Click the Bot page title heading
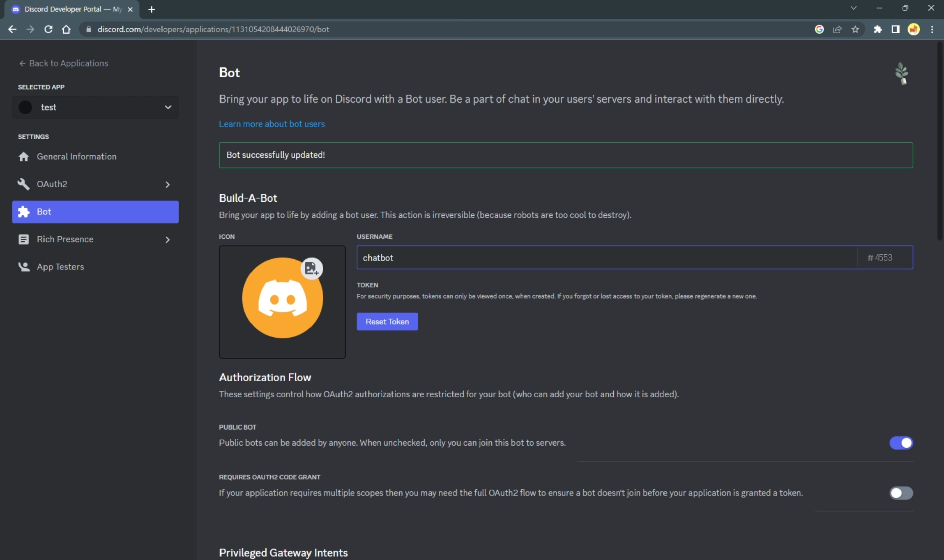 pyautogui.click(x=229, y=72)
